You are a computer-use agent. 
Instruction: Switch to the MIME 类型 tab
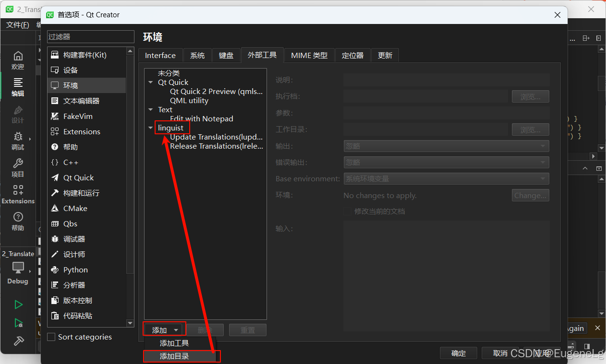[309, 55]
